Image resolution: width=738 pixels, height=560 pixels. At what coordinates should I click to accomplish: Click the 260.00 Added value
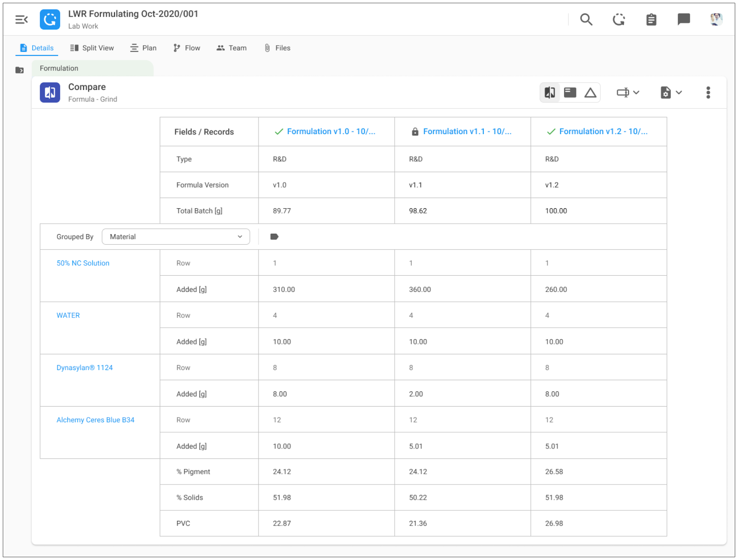pyautogui.click(x=556, y=289)
